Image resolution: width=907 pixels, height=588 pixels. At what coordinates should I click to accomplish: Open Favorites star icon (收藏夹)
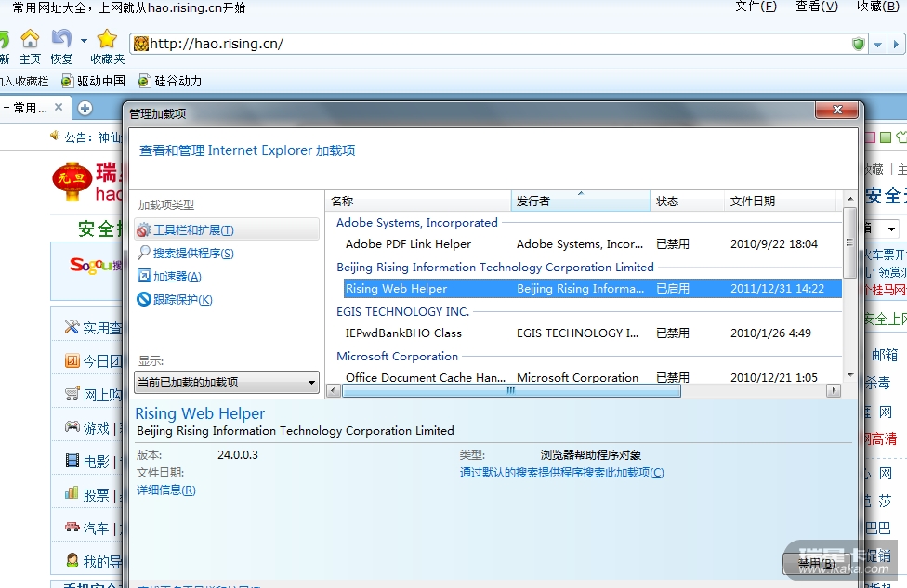click(x=107, y=39)
